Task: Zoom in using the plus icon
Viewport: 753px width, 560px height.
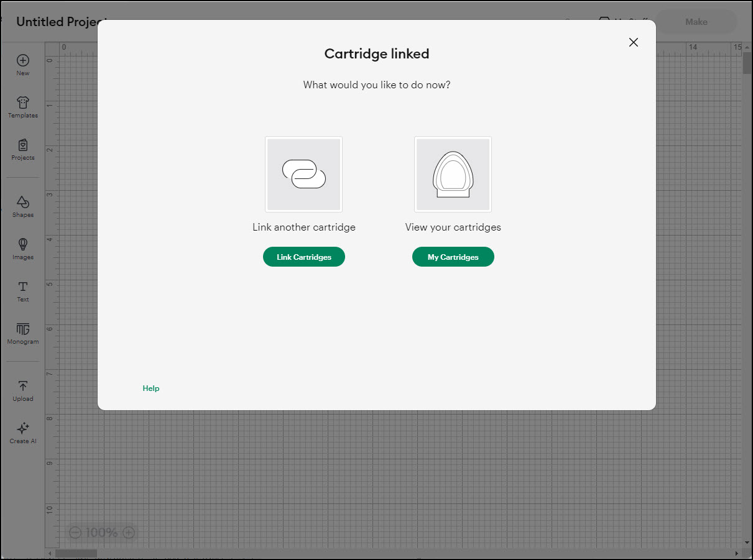Action: [x=129, y=533]
